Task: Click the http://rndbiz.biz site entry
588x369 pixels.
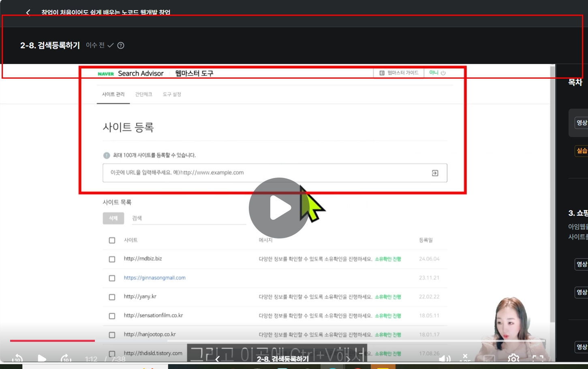Action: (x=143, y=259)
